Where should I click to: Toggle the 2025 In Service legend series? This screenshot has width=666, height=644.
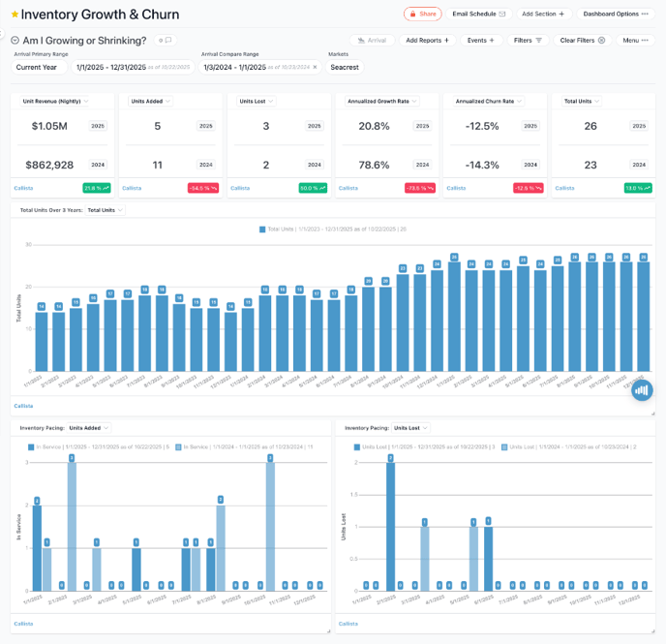click(32, 446)
